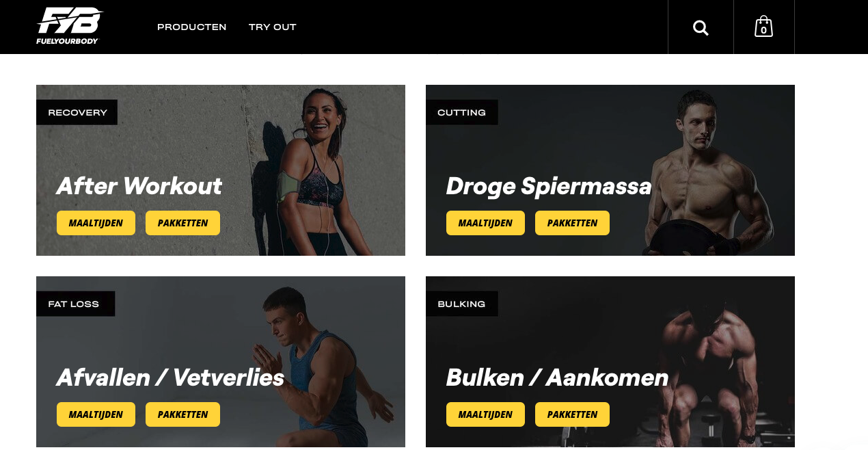
Task: Click the Cutting category tag
Action: [x=462, y=112]
